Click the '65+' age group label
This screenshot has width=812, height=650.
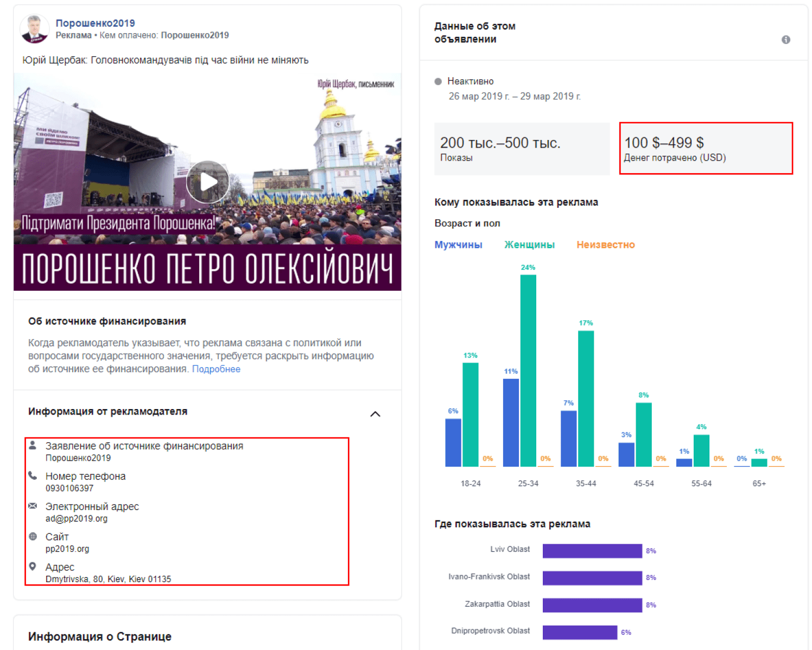click(x=759, y=483)
